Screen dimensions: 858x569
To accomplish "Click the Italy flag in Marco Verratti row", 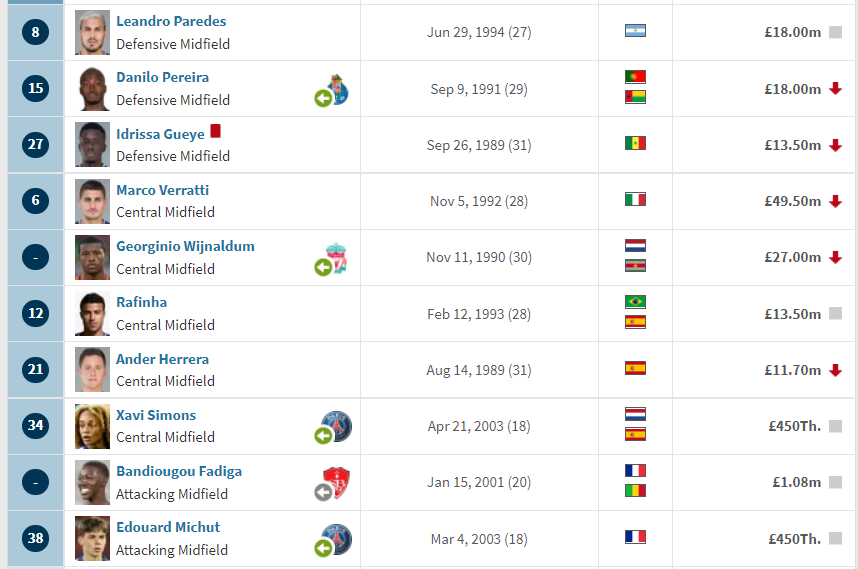I will pyautogui.click(x=635, y=199).
